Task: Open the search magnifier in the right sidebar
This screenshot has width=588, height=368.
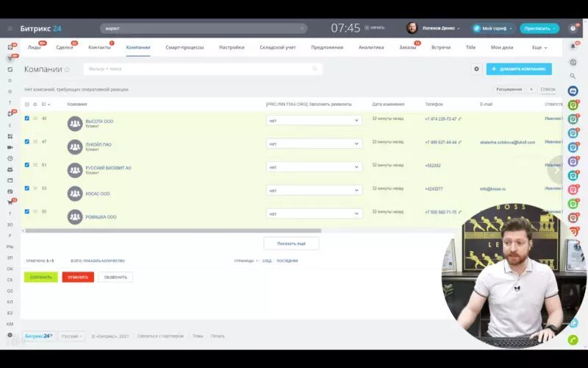Action: [x=573, y=76]
